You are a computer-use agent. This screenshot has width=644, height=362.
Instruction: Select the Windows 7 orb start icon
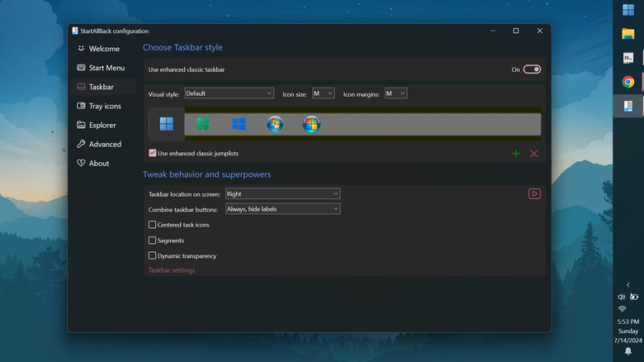pyautogui.click(x=275, y=124)
